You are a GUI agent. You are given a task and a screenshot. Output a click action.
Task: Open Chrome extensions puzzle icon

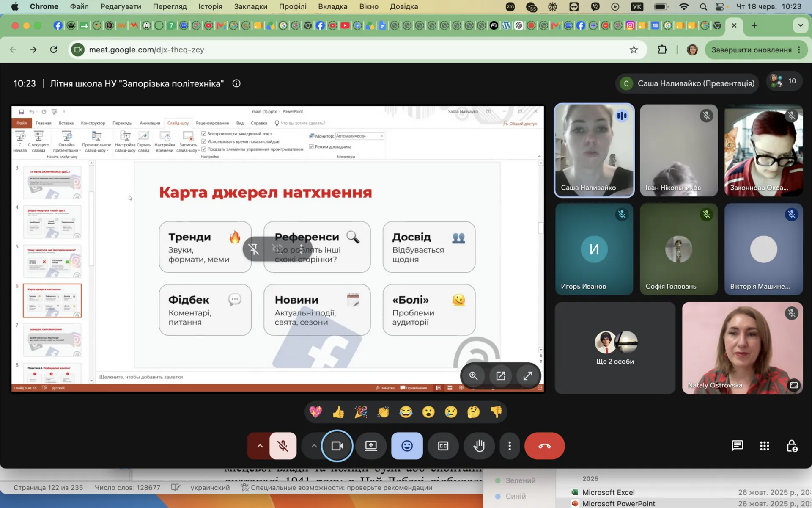point(662,50)
